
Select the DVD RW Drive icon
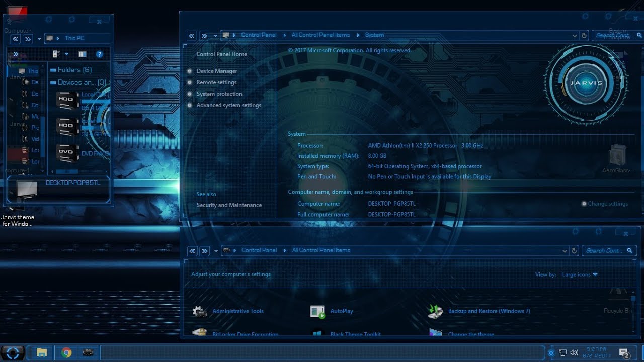pos(67,153)
